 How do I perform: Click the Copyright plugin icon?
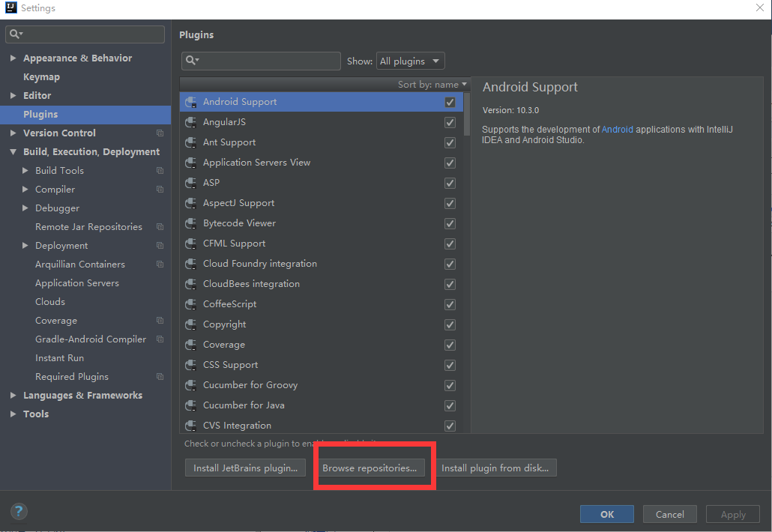tap(190, 324)
